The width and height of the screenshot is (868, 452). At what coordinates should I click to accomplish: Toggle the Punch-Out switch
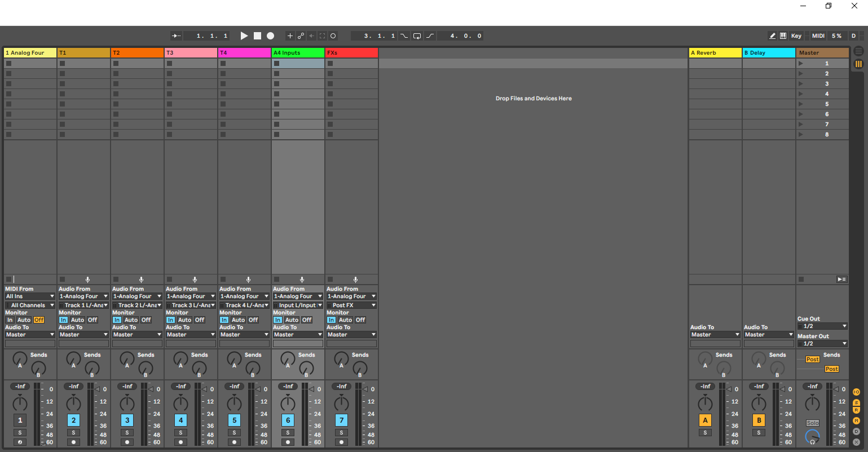430,36
